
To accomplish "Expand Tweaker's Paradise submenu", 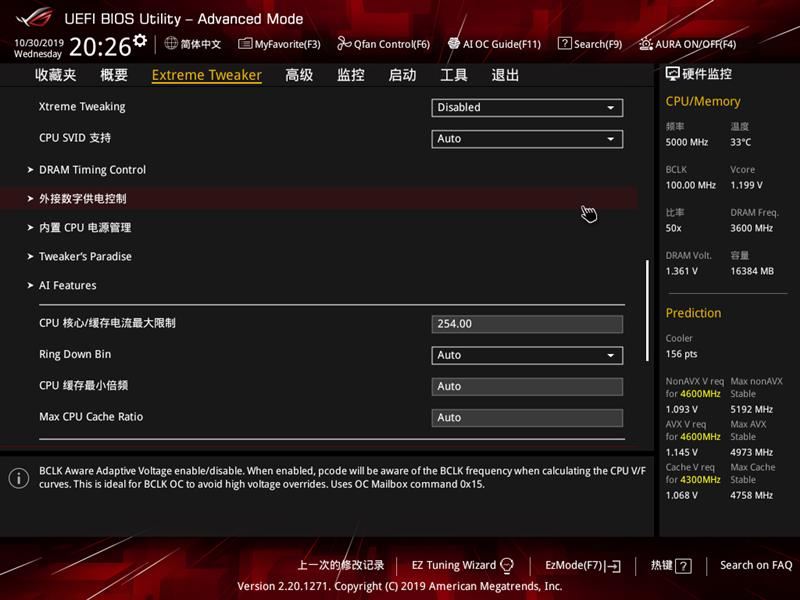I will pos(85,257).
